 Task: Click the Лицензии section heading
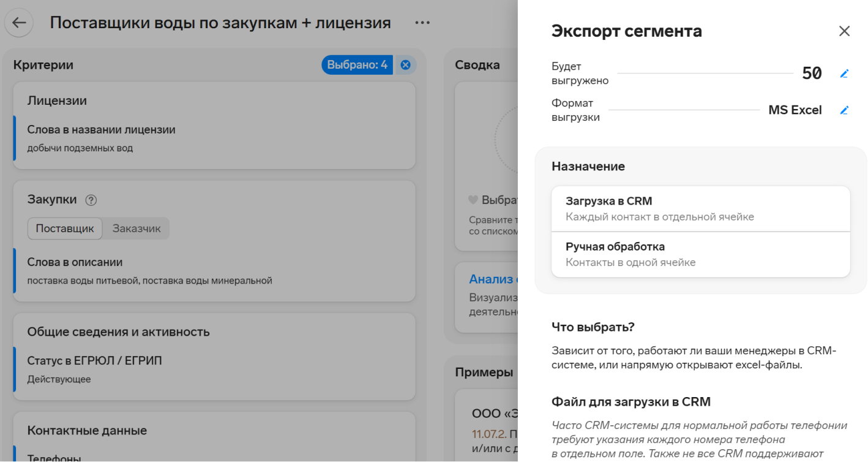57,100
